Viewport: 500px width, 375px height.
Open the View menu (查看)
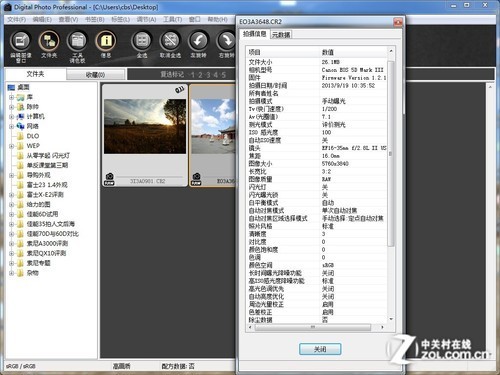pyautogui.click(x=68, y=20)
